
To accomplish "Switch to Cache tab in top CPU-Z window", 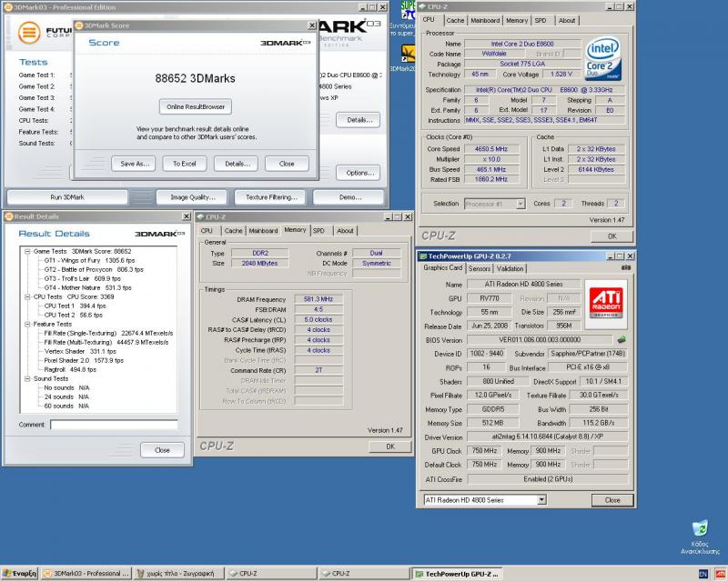I will (x=455, y=20).
